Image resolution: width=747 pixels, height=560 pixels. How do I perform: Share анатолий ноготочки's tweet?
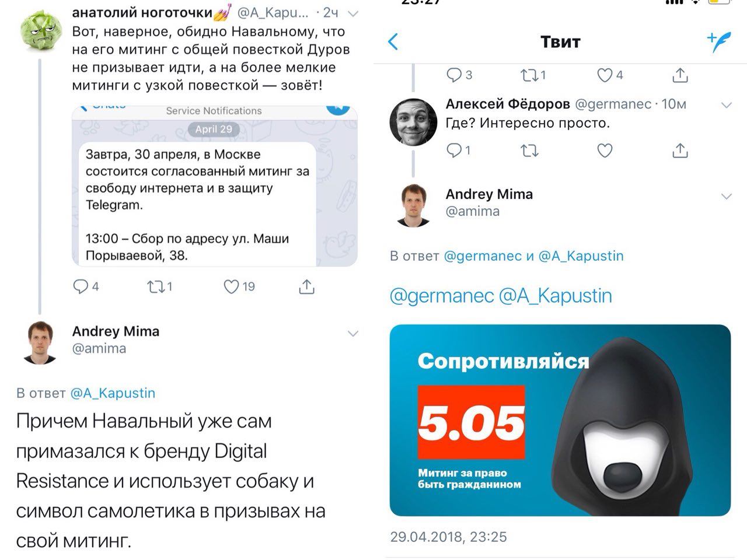(307, 286)
